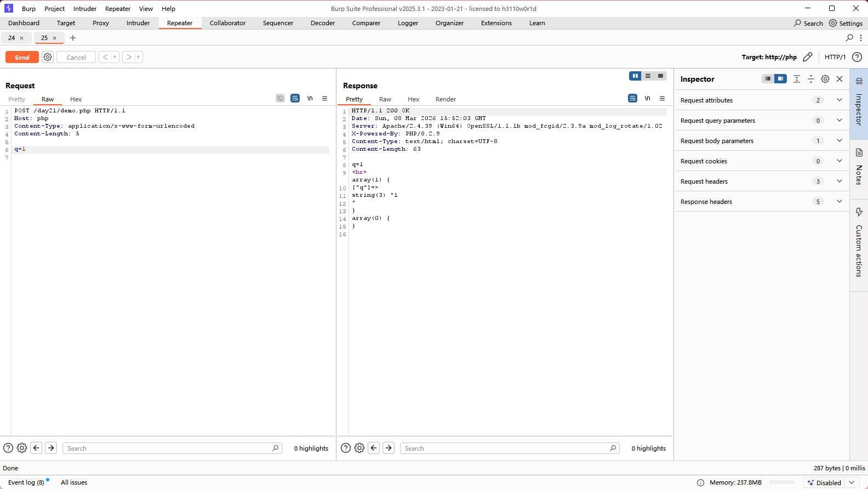Jump to next match in Response search
Screen dimensions: 868x489
[389, 448]
